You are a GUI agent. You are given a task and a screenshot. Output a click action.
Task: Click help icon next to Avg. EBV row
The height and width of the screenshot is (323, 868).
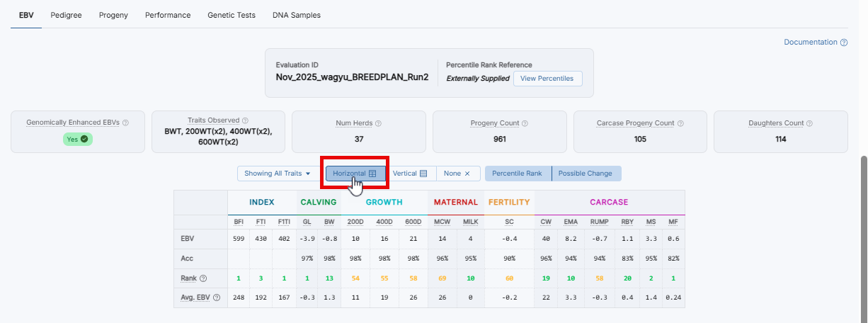(x=217, y=297)
